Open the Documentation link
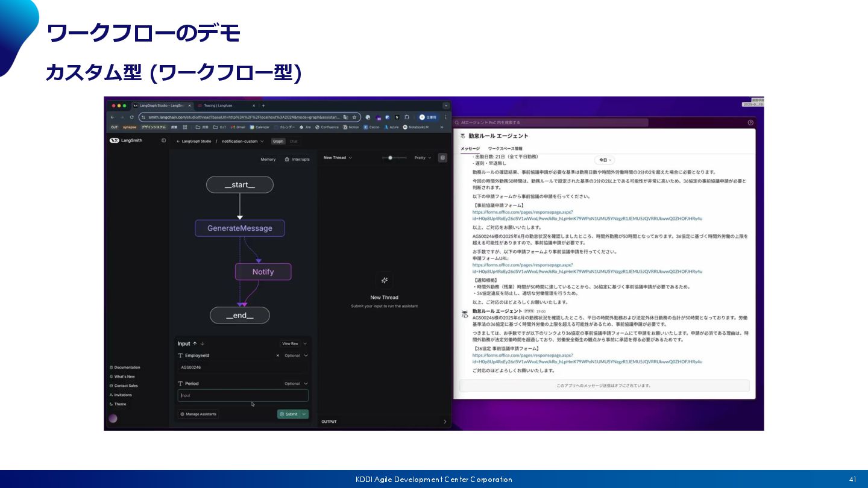 (x=125, y=368)
